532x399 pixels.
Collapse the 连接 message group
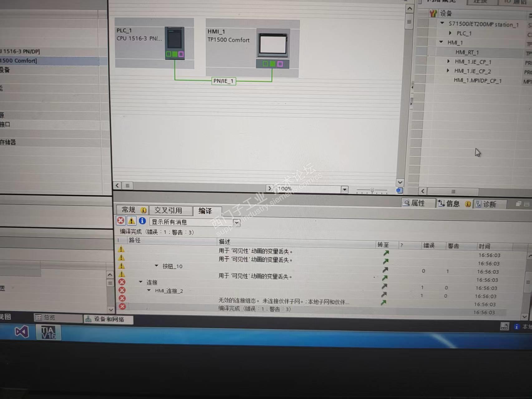click(x=141, y=282)
